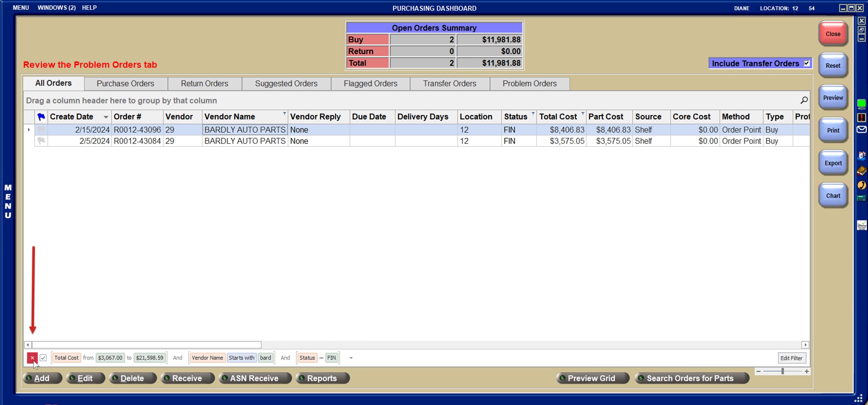
Task: Open the help book with question mark
Action: (861, 170)
